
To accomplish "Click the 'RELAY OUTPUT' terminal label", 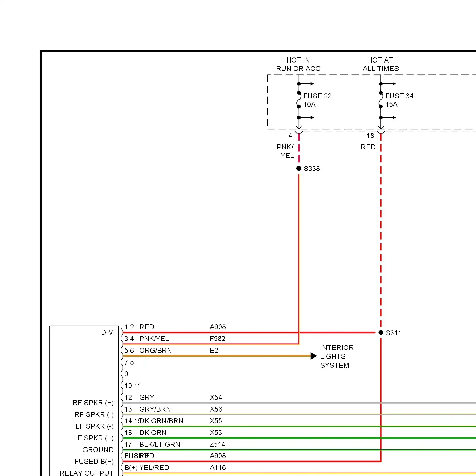I will pos(86,473).
